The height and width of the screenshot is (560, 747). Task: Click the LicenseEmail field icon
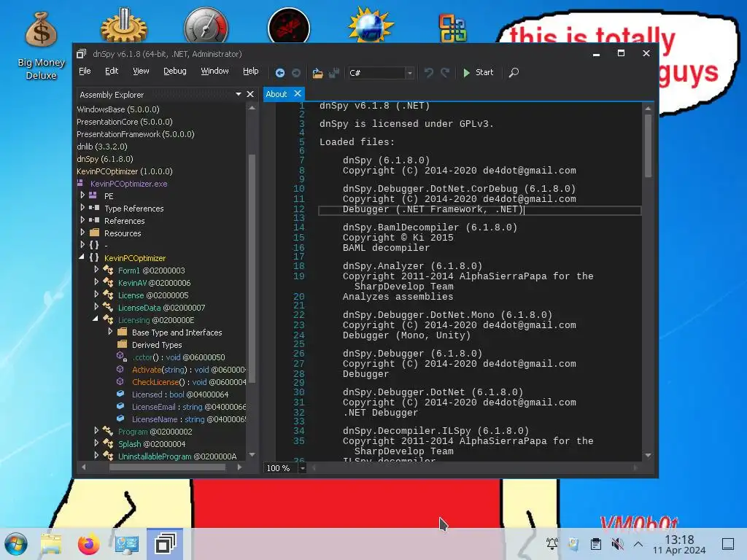120,406
